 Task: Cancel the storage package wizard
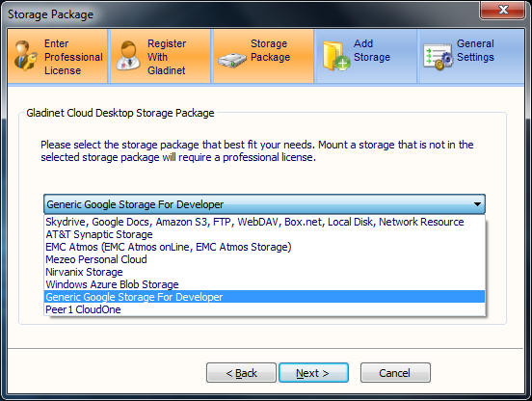click(395, 373)
